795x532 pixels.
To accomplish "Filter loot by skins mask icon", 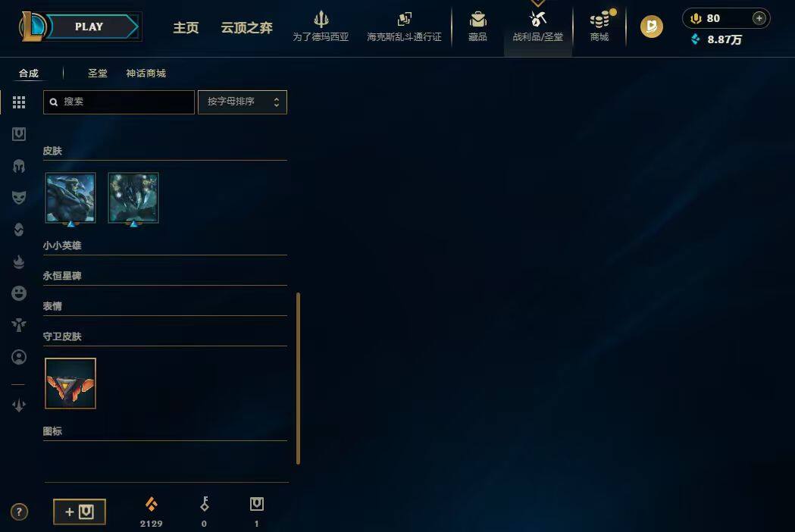I will (x=19, y=197).
